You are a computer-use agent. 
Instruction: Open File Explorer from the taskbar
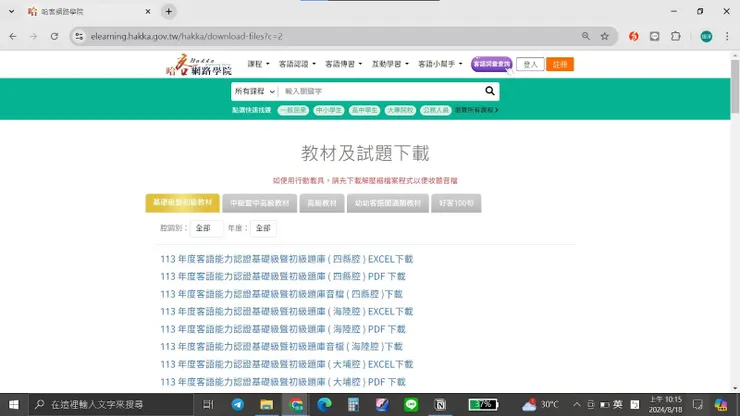(266, 405)
